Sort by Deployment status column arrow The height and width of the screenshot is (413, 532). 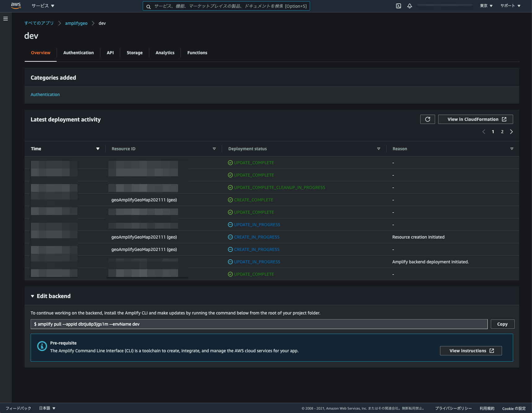point(379,149)
